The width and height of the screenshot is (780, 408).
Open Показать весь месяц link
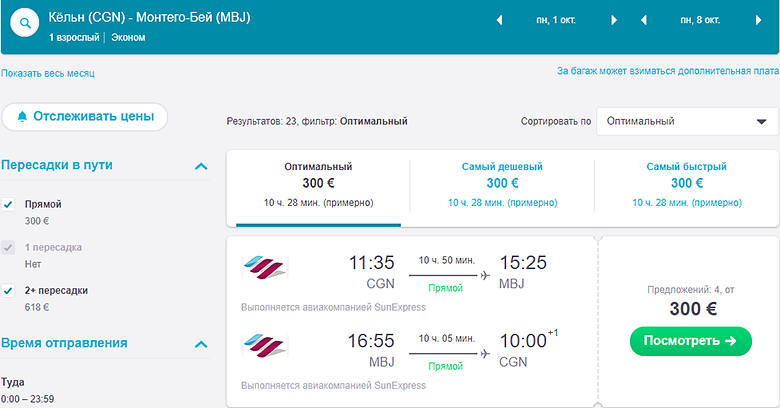tap(48, 73)
